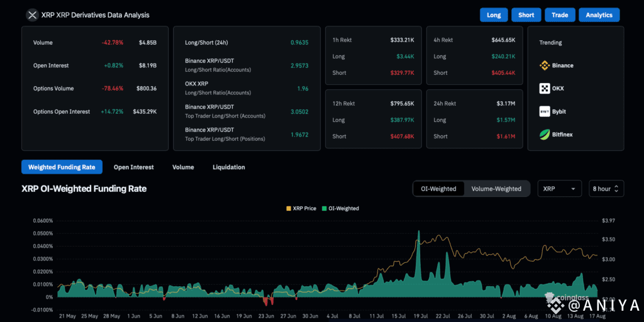Switch to the Open Interest tab
644x322 pixels.
tap(133, 167)
